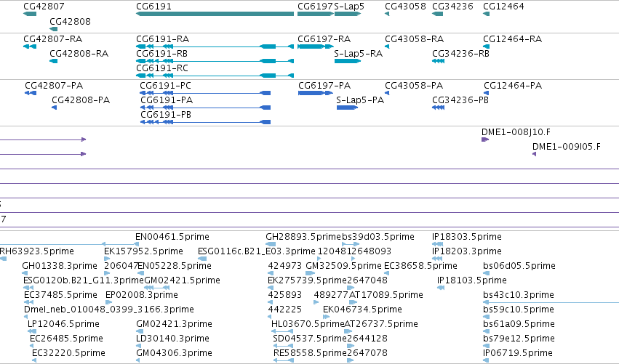Click the DME1-008J10.F feature label
Viewport: 619px width, 364px height.
(x=516, y=132)
